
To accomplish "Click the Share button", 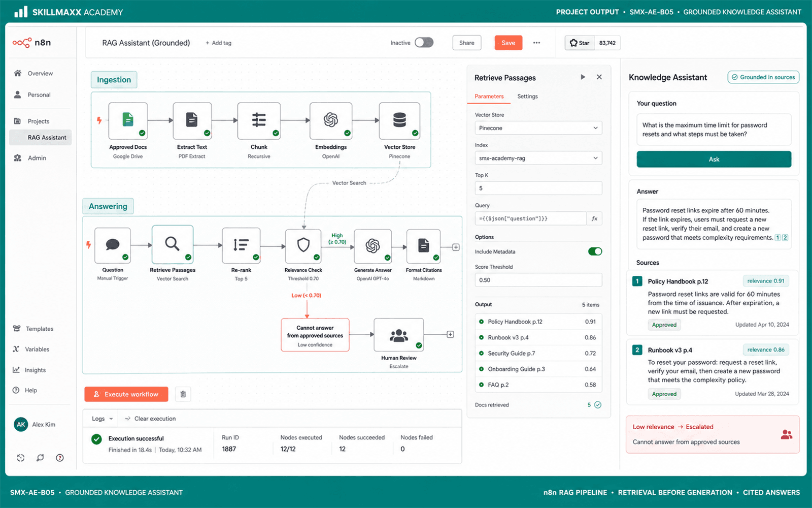I will 467,43.
